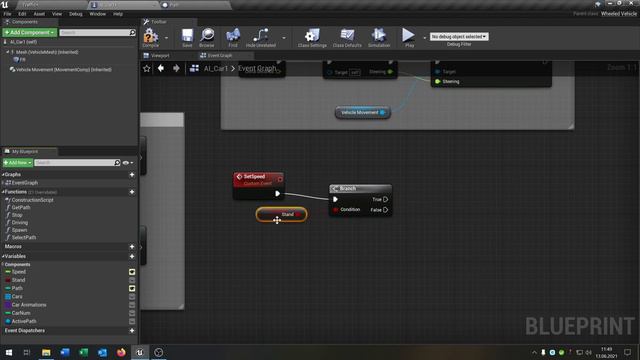This screenshot has height=360, width=640.
Task: Click the search icon in Components panel
Action: click(132, 32)
